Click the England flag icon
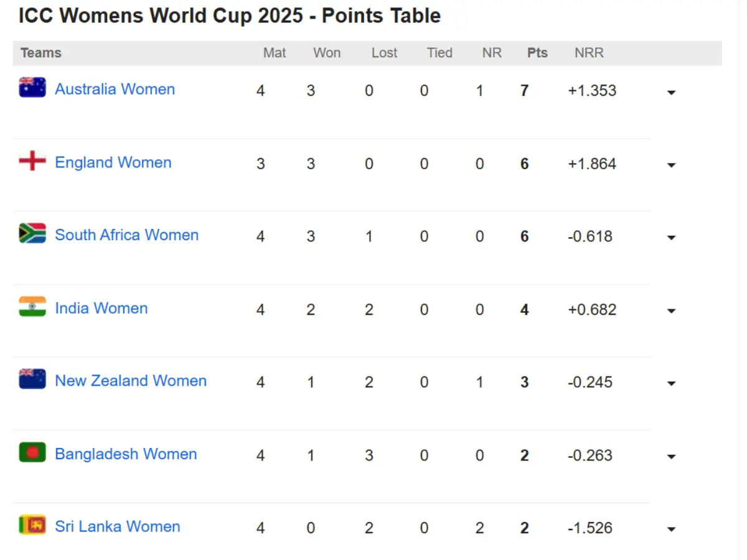The width and height of the screenshot is (747, 560). tap(32, 161)
